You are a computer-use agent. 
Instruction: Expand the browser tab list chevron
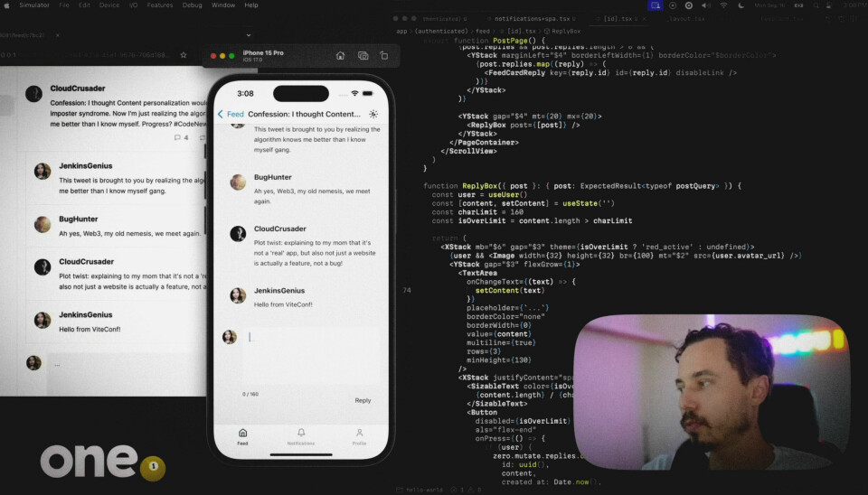(x=249, y=35)
